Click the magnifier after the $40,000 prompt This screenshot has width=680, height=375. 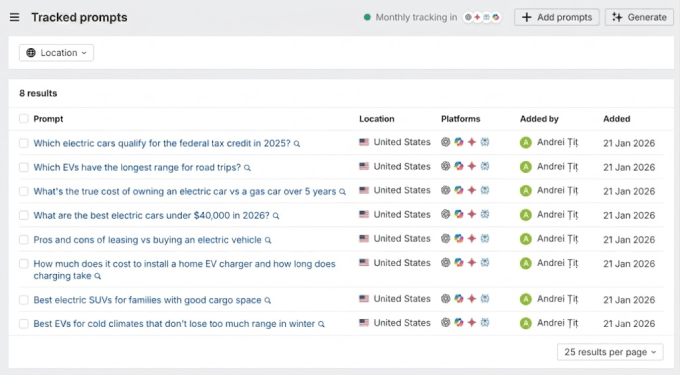pos(276,216)
